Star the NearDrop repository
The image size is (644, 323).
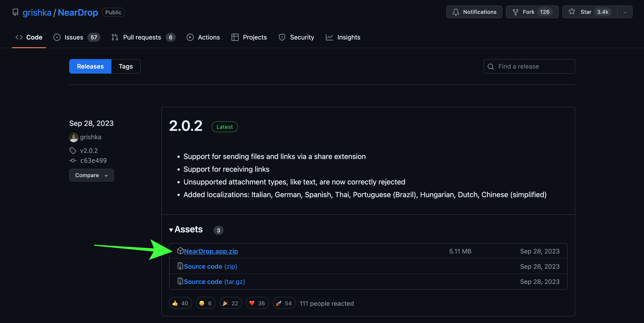point(590,12)
